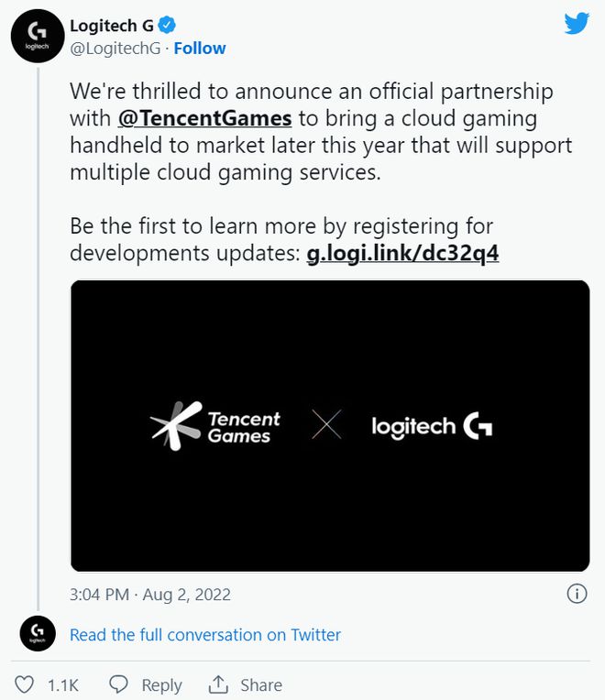Click the share upload arrow icon

point(218,684)
